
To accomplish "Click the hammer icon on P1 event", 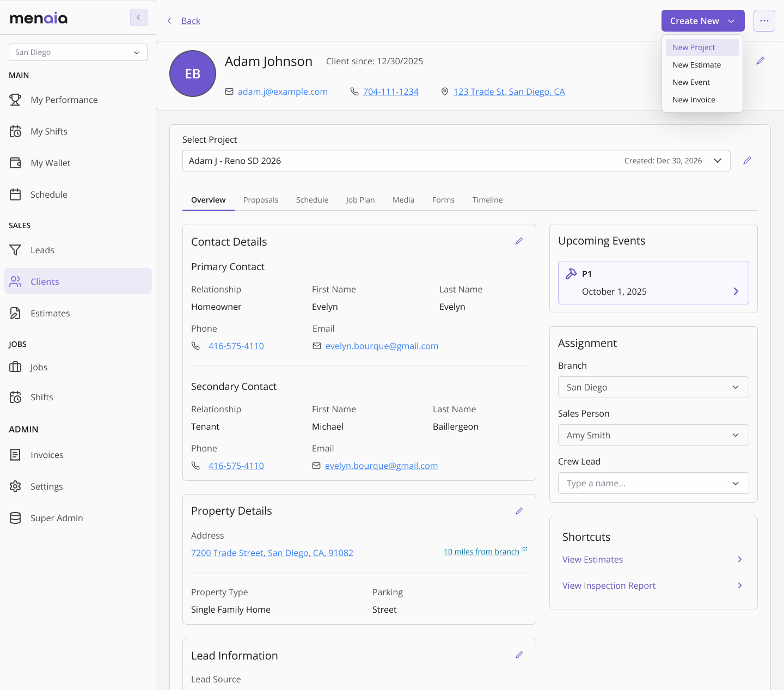I will point(571,274).
